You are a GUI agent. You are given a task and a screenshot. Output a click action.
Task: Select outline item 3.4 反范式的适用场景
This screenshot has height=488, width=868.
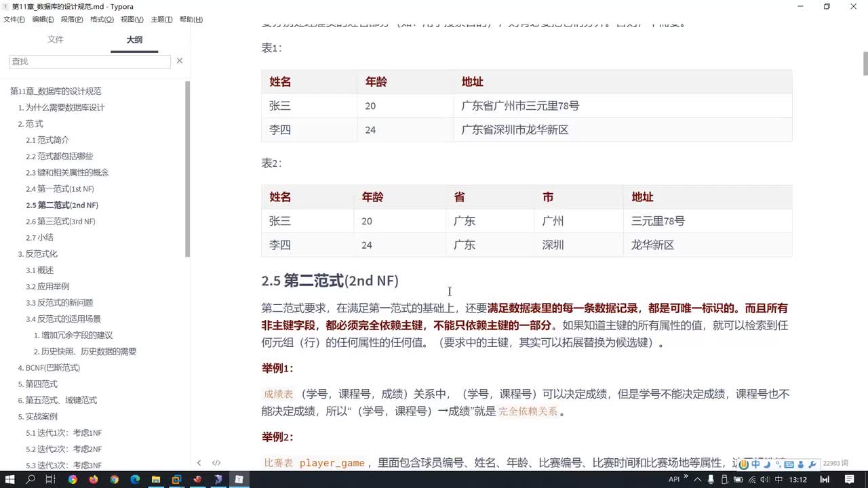point(63,319)
